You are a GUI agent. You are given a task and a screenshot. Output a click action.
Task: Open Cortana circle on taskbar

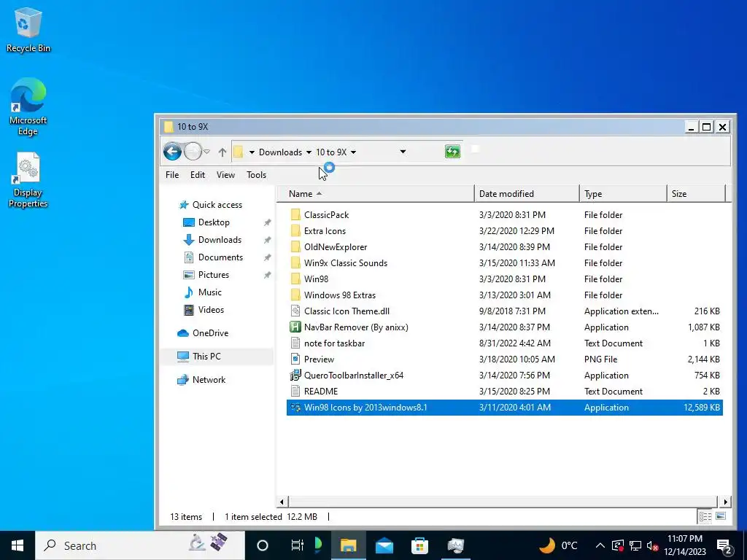(262, 545)
